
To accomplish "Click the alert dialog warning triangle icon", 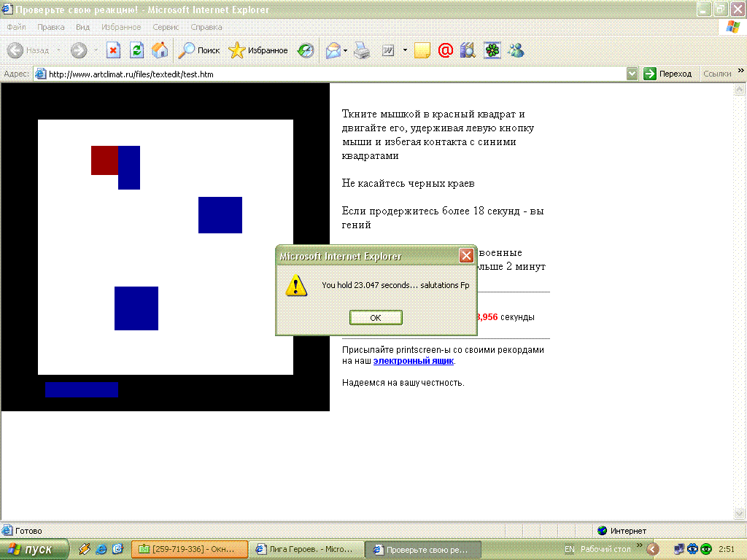I will pyautogui.click(x=296, y=285).
